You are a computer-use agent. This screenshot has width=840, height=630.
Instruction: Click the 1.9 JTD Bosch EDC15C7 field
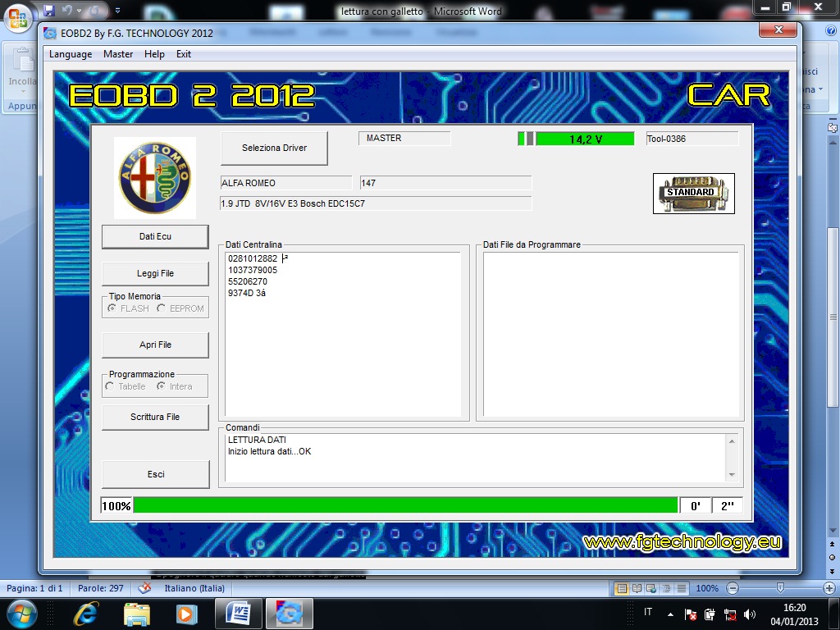[376, 203]
